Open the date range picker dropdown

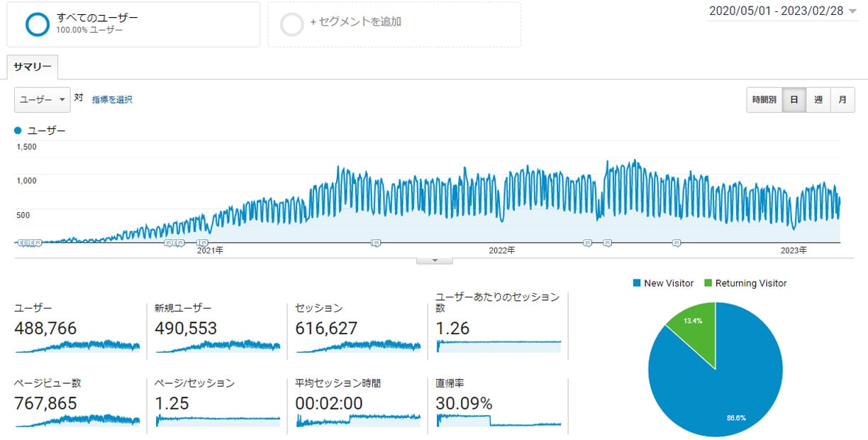coord(780,11)
